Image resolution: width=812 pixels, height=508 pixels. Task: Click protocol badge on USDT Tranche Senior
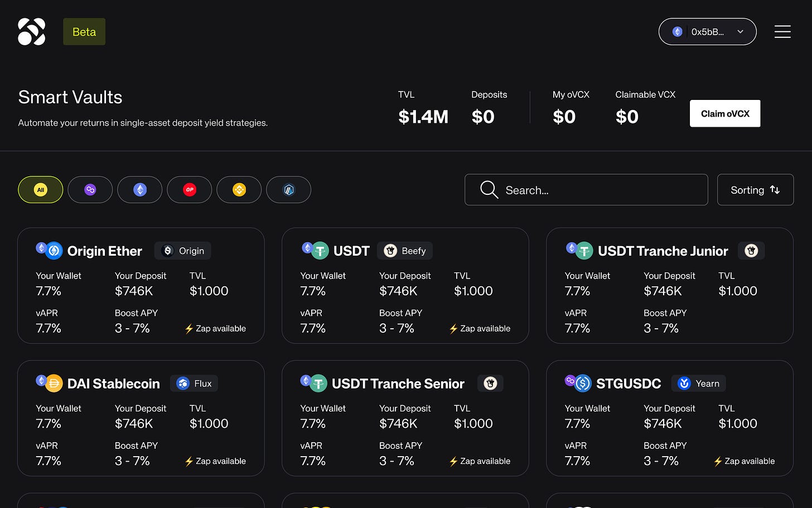pyautogui.click(x=490, y=384)
